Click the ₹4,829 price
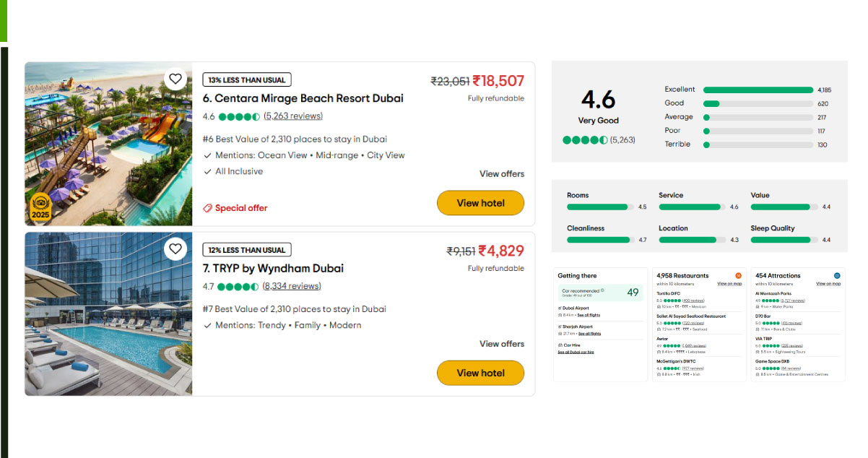Viewport: 868px width, 458px height. pos(501,251)
